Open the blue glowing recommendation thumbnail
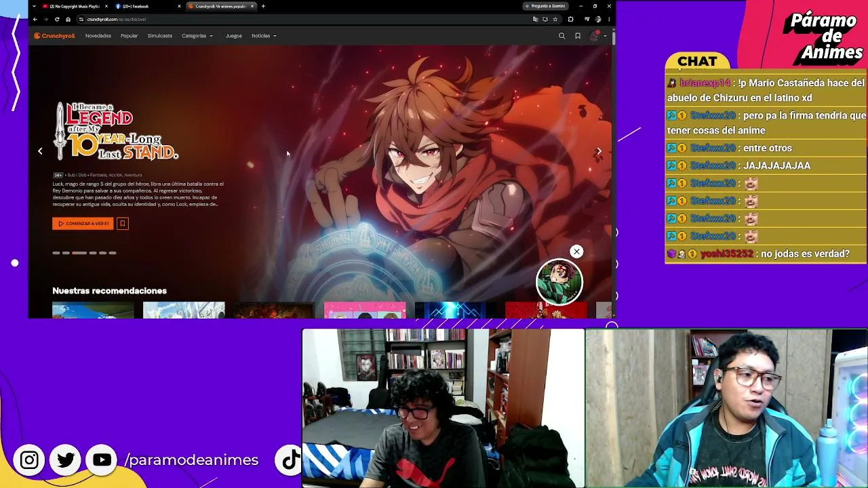The image size is (868, 488). (x=455, y=310)
